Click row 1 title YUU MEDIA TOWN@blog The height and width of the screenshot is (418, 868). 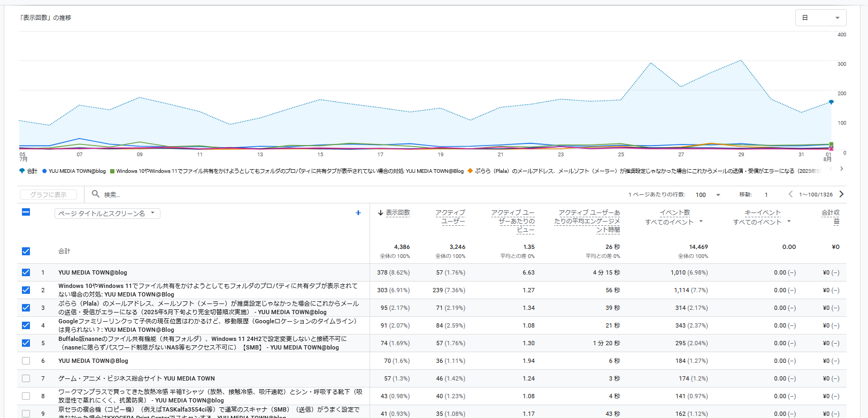pyautogui.click(x=93, y=272)
